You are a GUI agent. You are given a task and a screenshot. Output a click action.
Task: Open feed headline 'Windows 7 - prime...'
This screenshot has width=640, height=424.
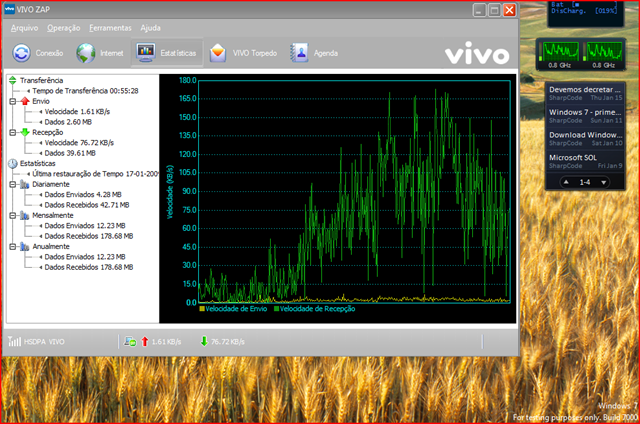(585, 115)
